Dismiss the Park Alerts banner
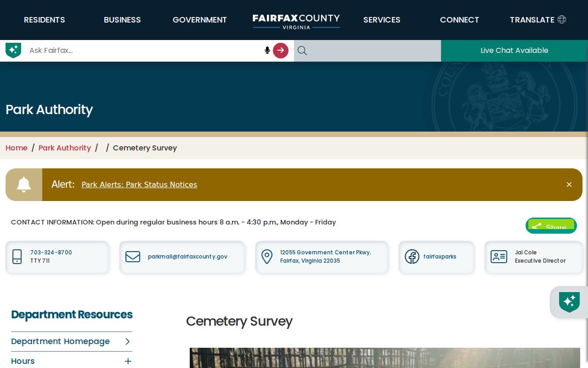The width and height of the screenshot is (588, 368). point(569,184)
